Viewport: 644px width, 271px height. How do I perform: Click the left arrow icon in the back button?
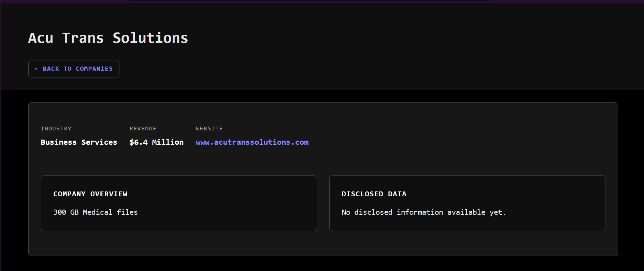tap(37, 69)
